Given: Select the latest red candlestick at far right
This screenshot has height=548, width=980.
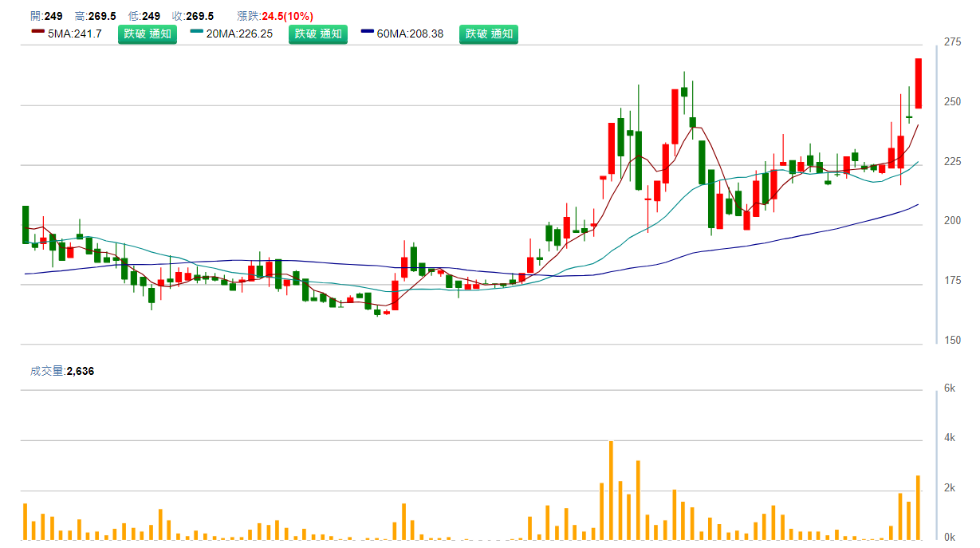Looking at the screenshot, I should tap(918, 83).
